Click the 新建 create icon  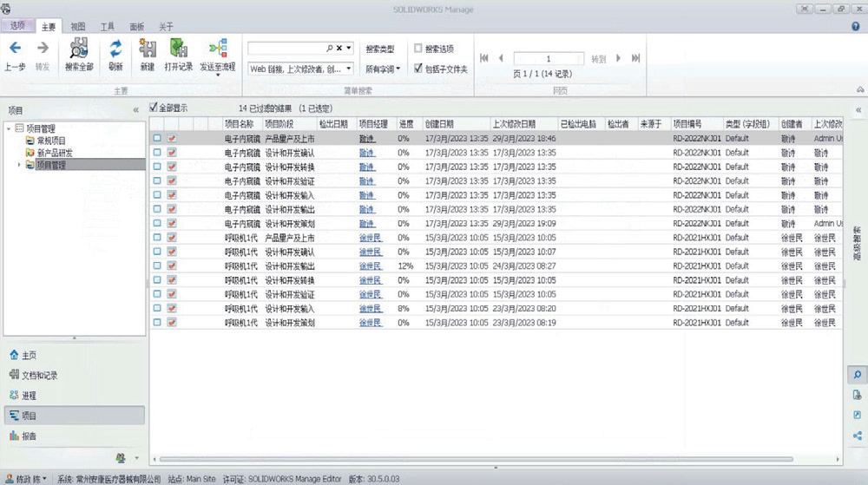tap(148, 49)
